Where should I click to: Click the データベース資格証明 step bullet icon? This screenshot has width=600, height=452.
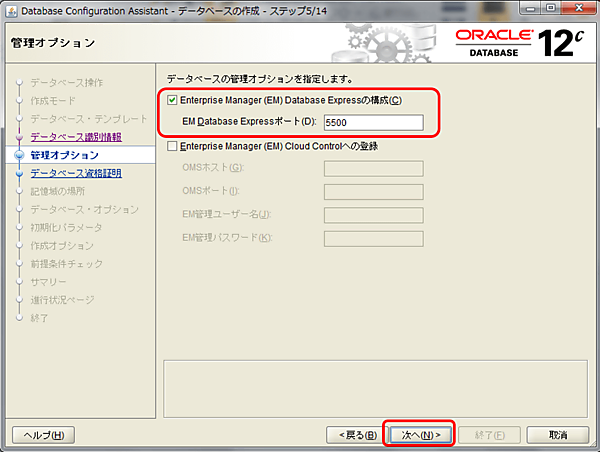click(x=20, y=173)
